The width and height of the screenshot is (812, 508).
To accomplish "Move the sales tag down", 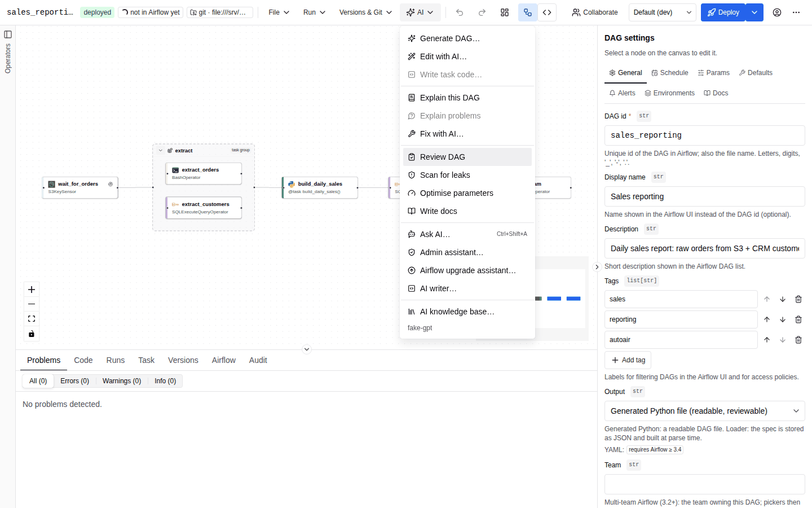I will [783, 299].
